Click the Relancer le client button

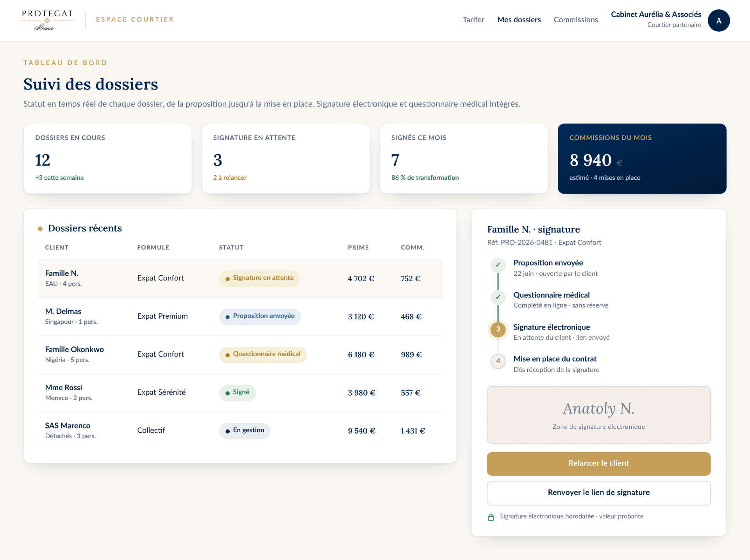point(598,464)
